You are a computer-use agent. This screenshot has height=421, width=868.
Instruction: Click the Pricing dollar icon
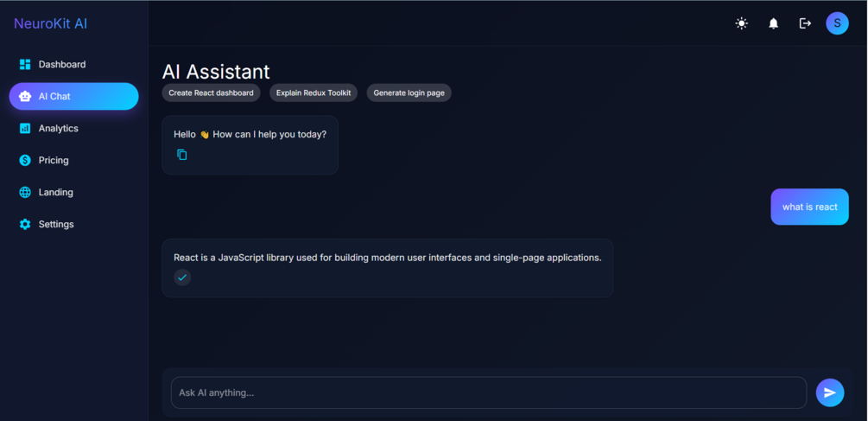(x=25, y=160)
